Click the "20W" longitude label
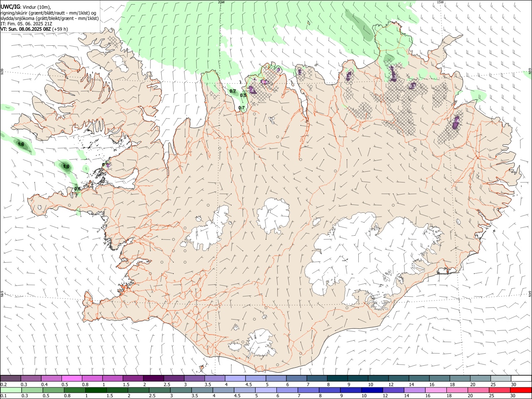Image resolution: width=532 pixels, height=399 pixels. 222,2
